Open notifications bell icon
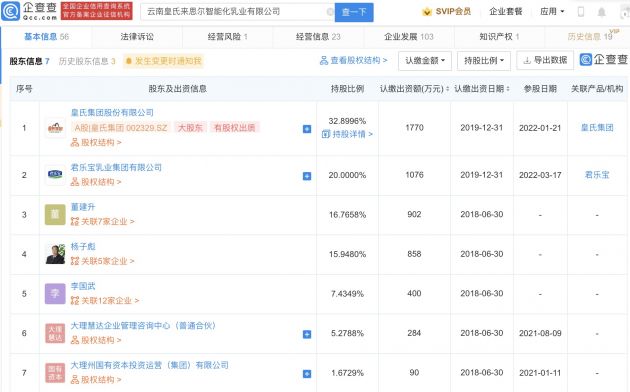This screenshot has width=630, height=392. point(601,12)
